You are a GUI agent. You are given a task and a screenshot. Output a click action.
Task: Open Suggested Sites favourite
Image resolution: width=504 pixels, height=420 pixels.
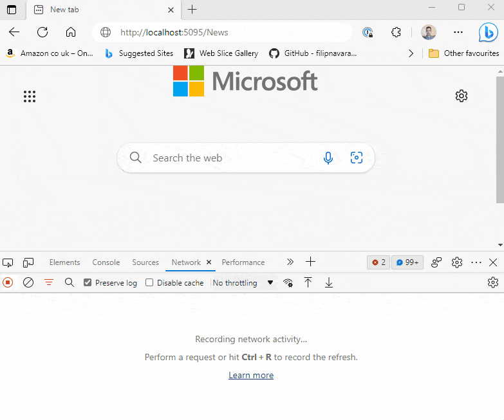pyautogui.click(x=139, y=53)
